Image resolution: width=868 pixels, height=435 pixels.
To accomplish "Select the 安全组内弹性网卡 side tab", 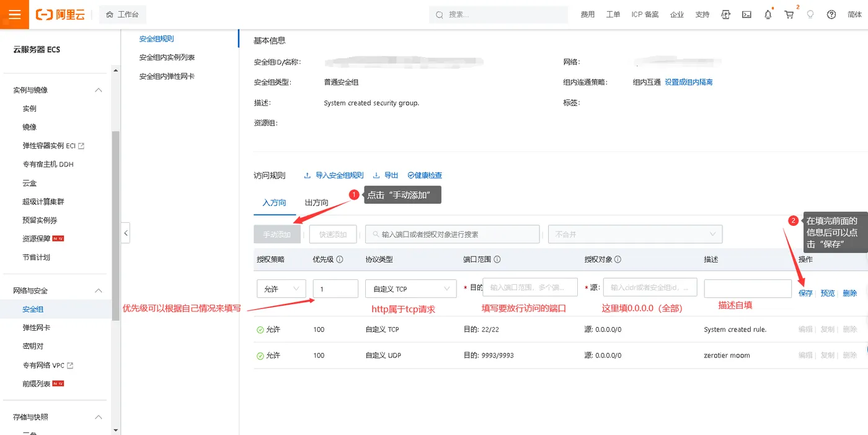I will click(x=167, y=76).
